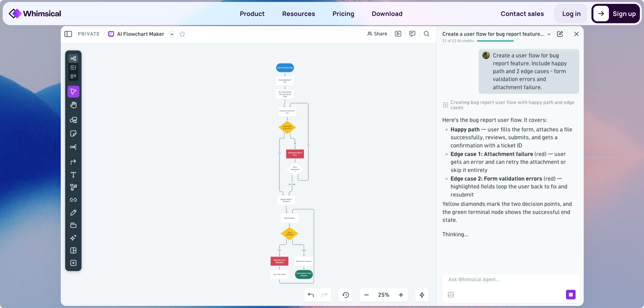Click the 25% zoom level

[384, 295]
